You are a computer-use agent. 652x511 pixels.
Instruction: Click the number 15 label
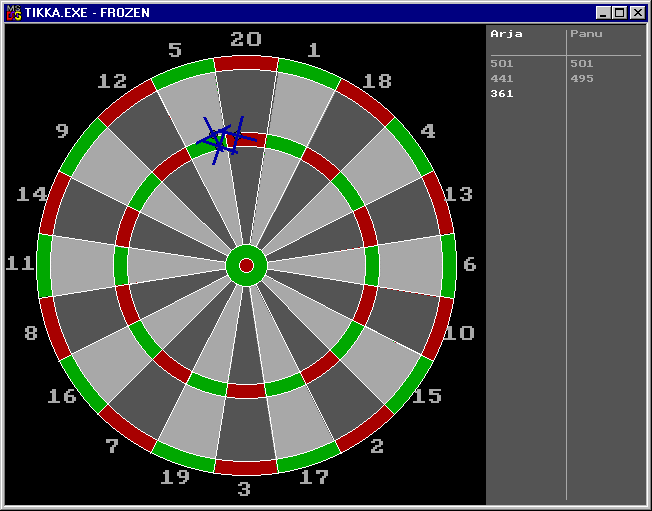coord(427,396)
